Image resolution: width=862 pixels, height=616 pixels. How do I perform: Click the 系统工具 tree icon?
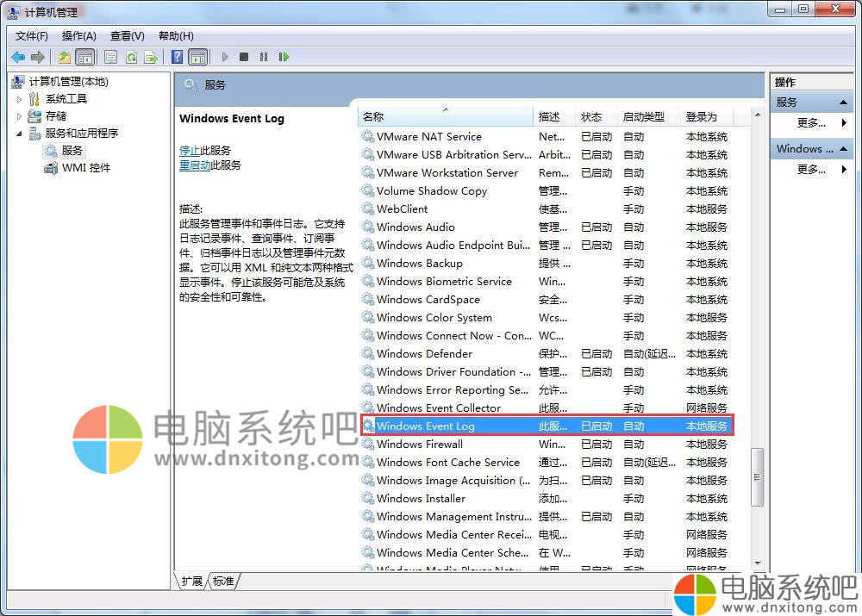pos(34,99)
